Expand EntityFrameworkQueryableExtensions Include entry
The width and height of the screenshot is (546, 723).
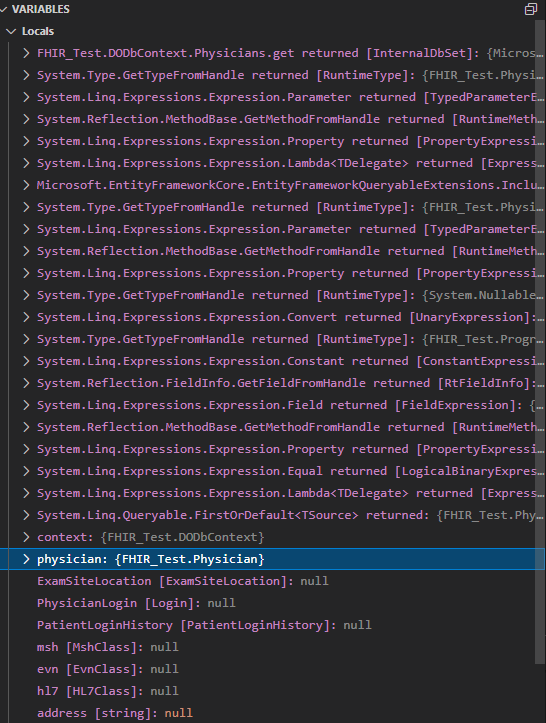[x=27, y=185]
